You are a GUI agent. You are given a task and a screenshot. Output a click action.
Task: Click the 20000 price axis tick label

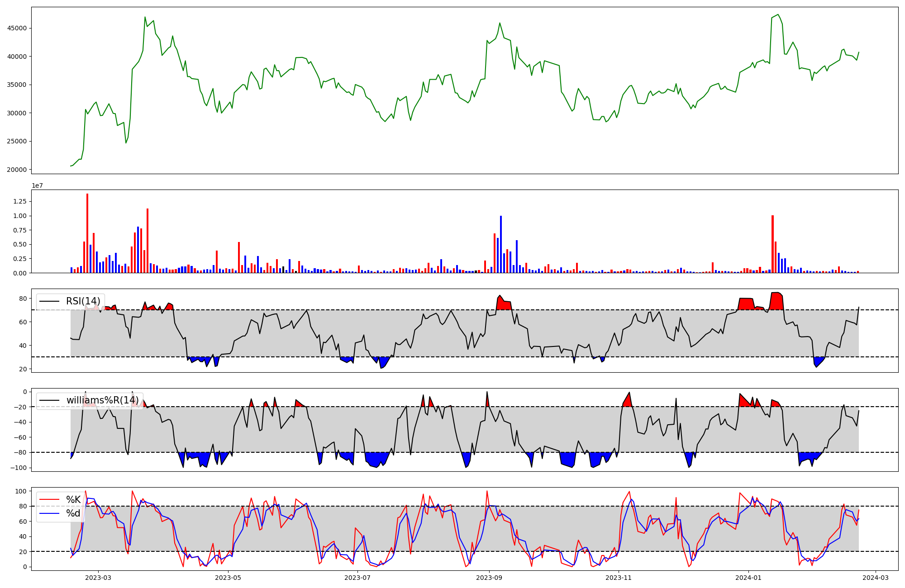coord(17,170)
